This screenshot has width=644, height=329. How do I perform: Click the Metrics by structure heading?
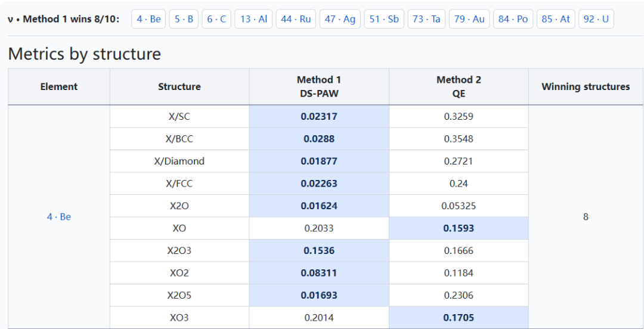click(85, 54)
